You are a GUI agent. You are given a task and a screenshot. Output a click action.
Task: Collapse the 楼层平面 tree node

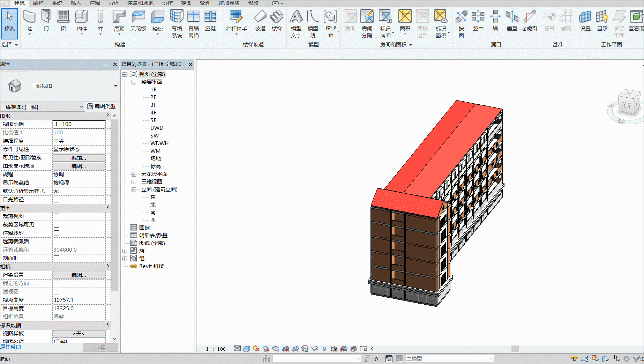(x=134, y=82)
